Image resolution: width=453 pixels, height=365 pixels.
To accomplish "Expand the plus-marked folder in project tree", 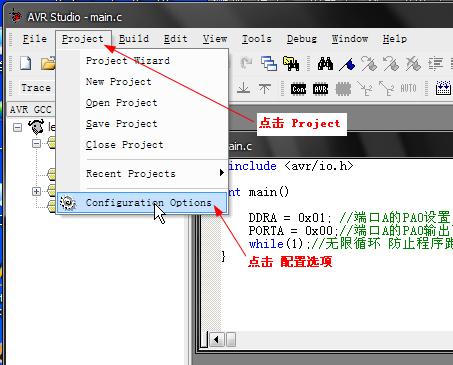I will (37, 191).
